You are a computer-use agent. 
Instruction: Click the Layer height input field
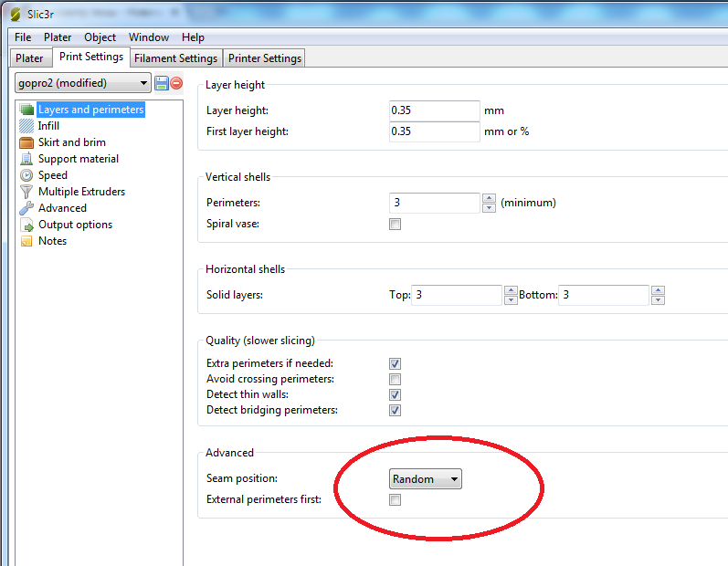click(x=434, y=110)
